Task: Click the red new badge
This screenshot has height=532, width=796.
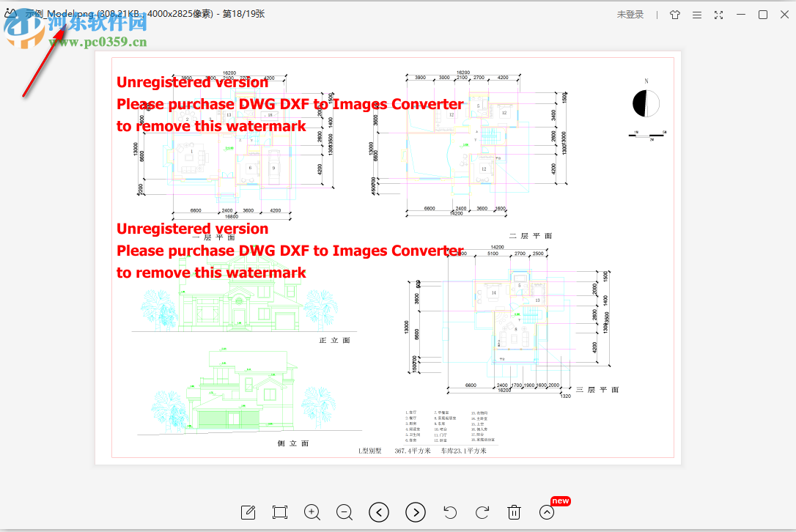Action: tap(560, 500)
